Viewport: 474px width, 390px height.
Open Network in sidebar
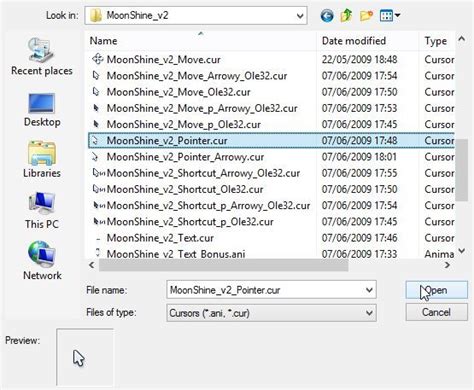[42, 260]
